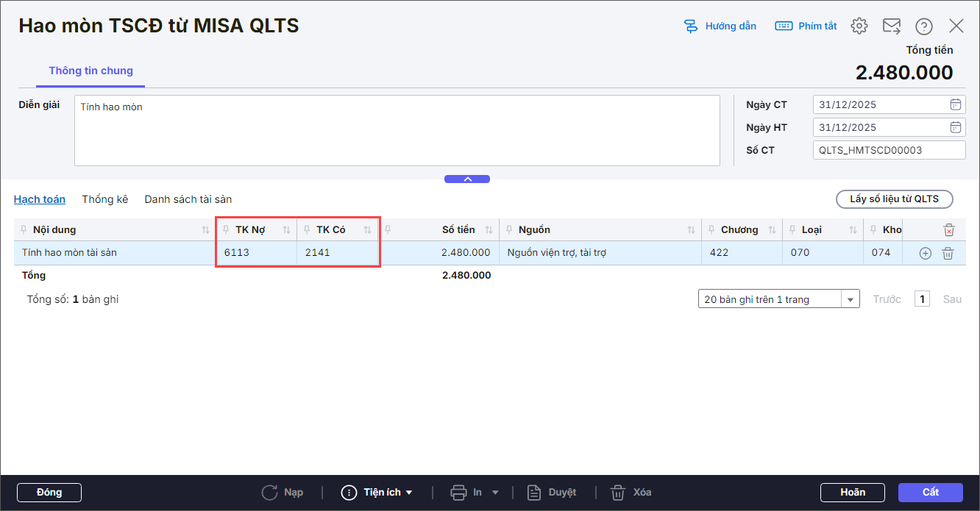980x511 pixels.
Task: Pin the Nội dung column
Action: pyautogui.click(x=24, y=230)
